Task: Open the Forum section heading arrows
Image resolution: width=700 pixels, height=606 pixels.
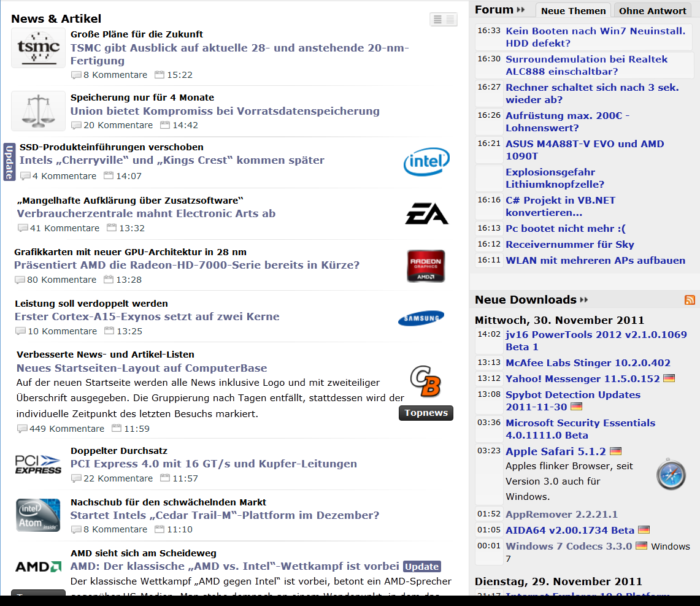Action: [520, 10]
